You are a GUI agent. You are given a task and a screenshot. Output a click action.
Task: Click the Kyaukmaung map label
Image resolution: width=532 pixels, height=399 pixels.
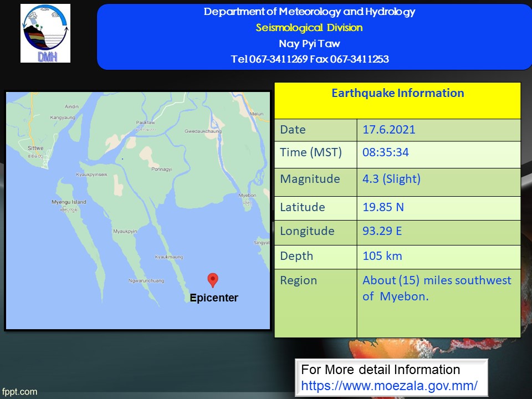pyautogui.click(x=168, y=257)
